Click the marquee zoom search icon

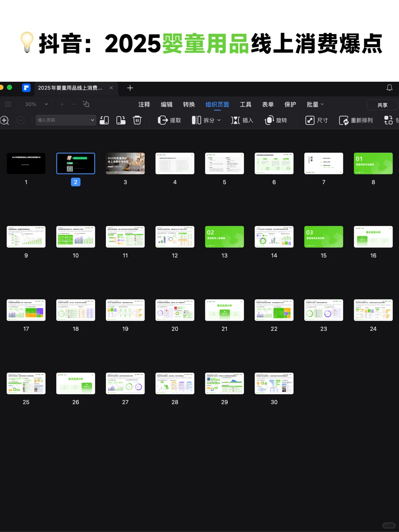point(86,104)
